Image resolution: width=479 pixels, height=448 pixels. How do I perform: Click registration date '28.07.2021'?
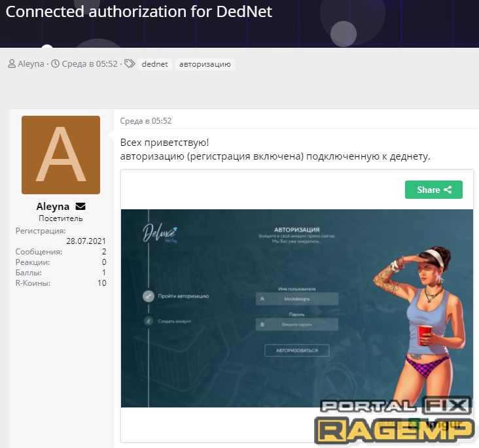[x=86, y=241]
